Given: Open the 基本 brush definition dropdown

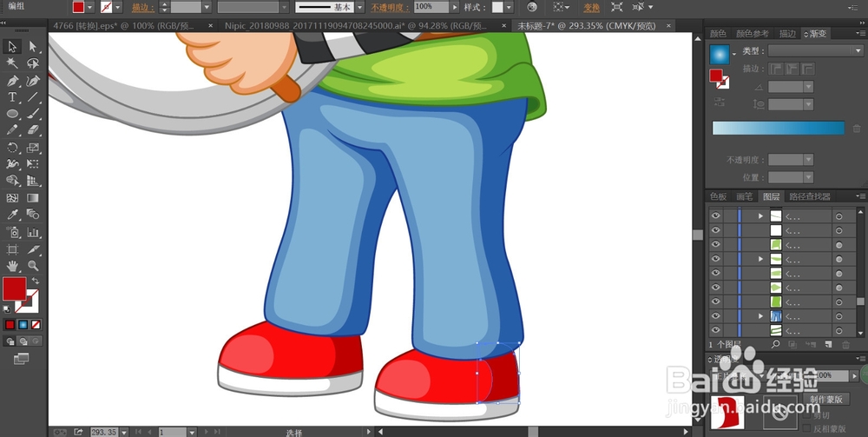Looking at the screenshot, I should (x=360, y=7).
